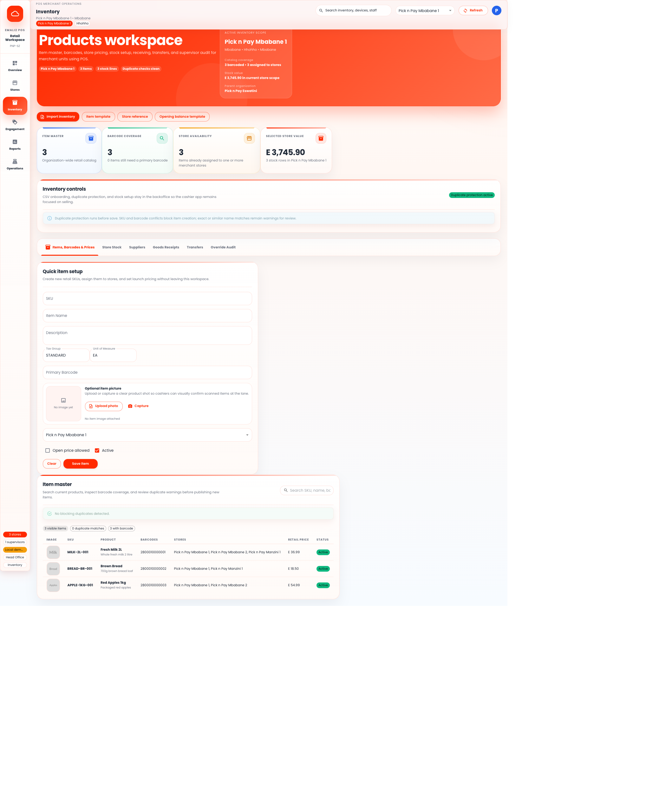Click the Barcode Coverage search icon
The height and width of the screenshot is (808, 672).
pos(162,138)
